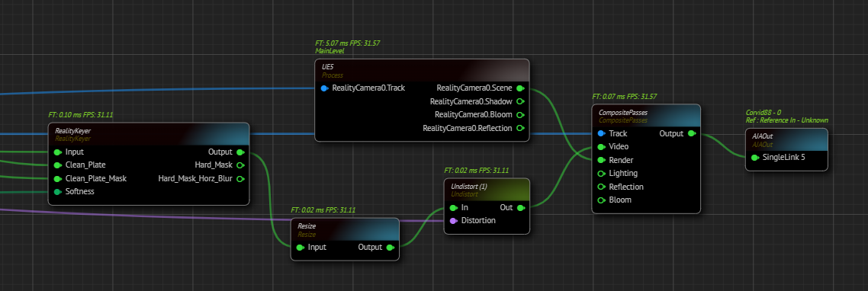Click the RealityCamera0.Scene output pin
868x291 pixels.
point(519,88)
